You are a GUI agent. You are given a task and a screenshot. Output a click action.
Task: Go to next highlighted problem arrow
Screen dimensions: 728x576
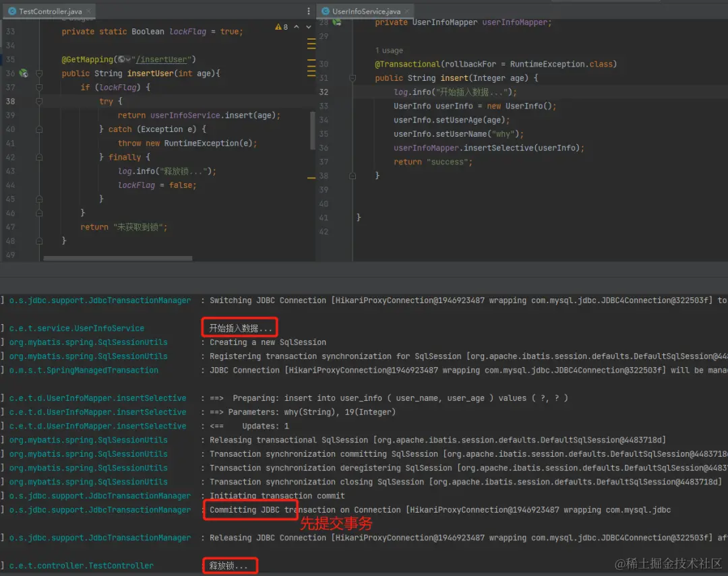(x=308, y=27)
